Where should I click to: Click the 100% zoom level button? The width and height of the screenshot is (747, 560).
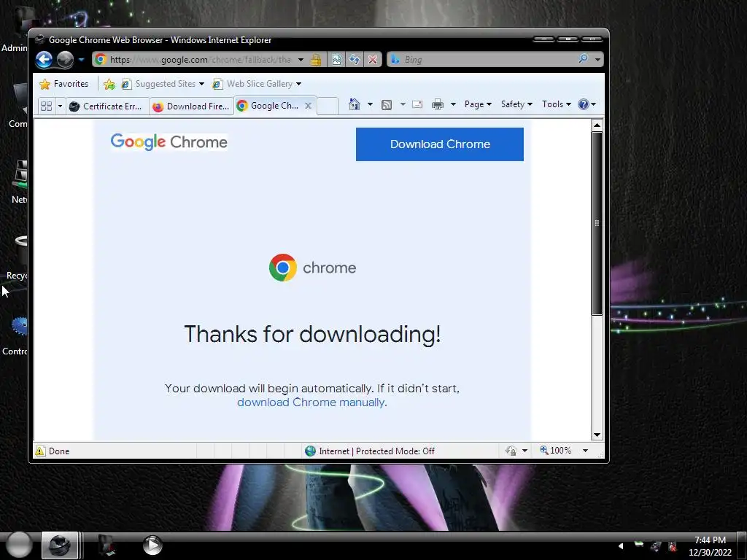click(555, 451)
